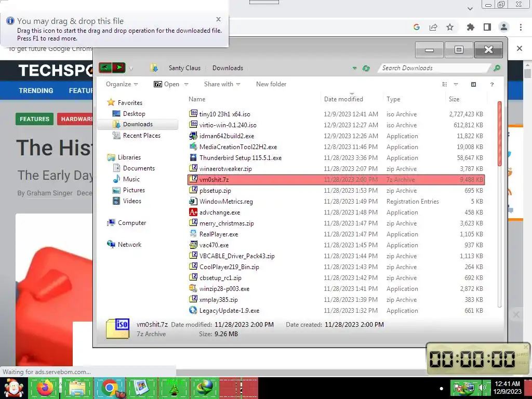Image resolution: width=532 pixels, height=399 pixels.
Task: Sort by the Type column header
Action: click(x=393, y=99)
